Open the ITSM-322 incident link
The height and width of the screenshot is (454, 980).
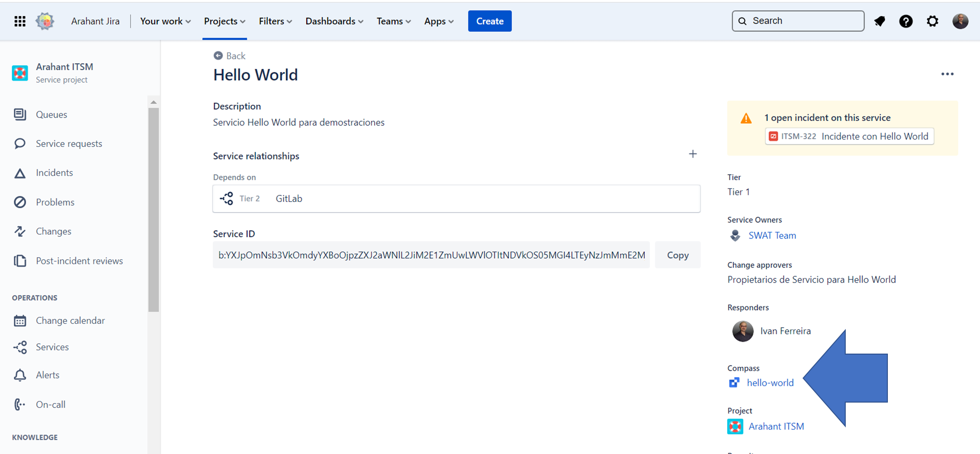click(x=849, y=136)
